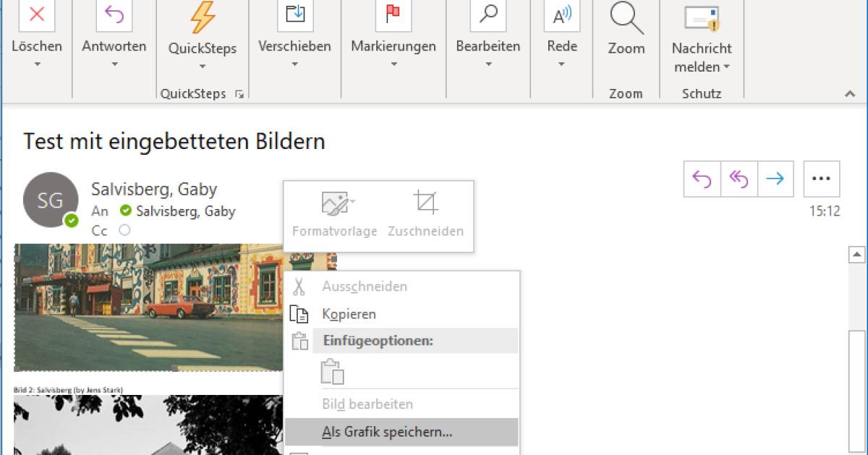Click the Rede read aloud icon

click(x=562, y=15)
